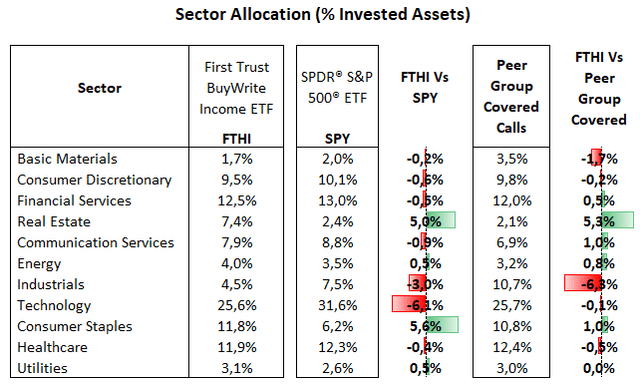Image resolution: width=640 pixels, height=384 pixels.
Task: Click the Energy peer group value 3,2%
Action: (x=512, y=264)
